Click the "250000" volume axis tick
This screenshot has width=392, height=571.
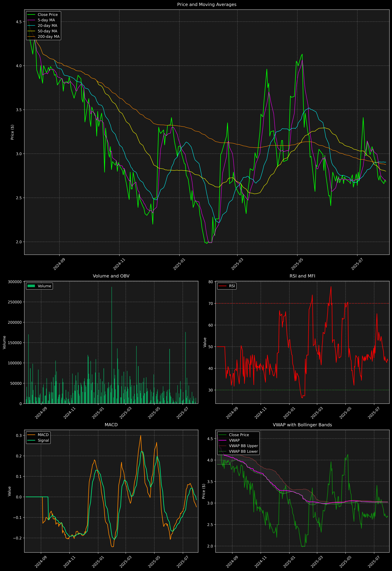[15, 302]
